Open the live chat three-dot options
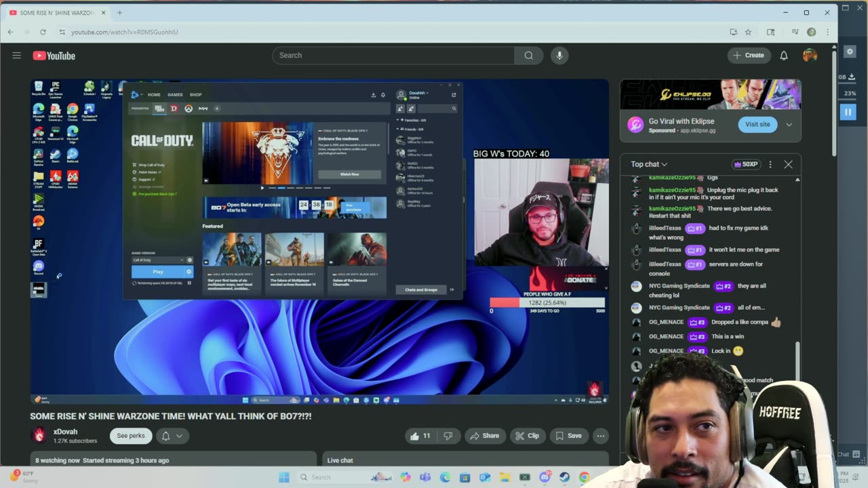Viewport: 868px width, 488px height. [x=770, y=164]
